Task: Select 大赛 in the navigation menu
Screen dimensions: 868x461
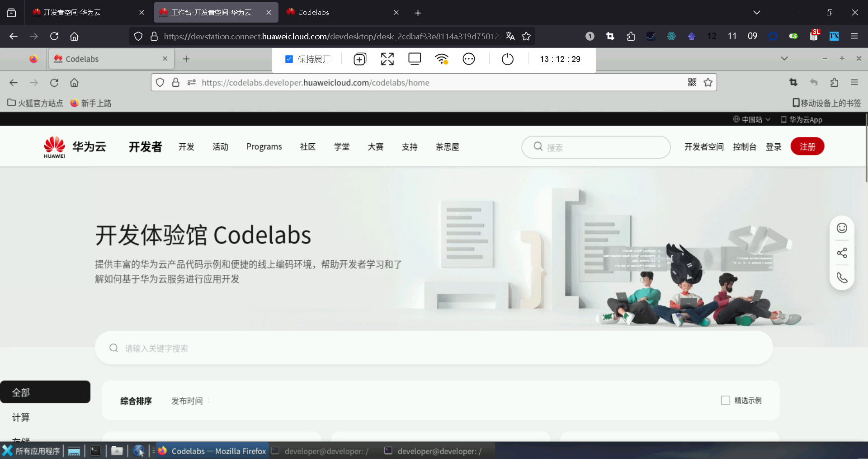Action: (375, 146)
